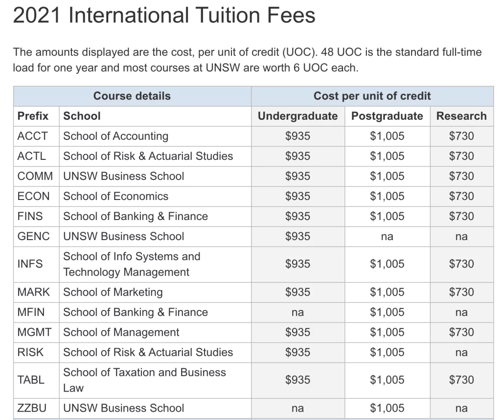Select 'School of Taxation and Business Law' cell

(x=155, y=380)
